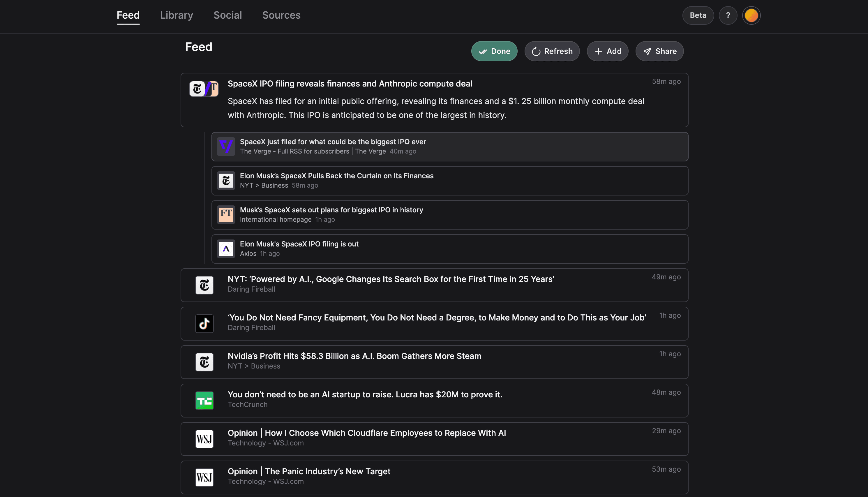Screen dimensions: 868x497
Task: Click the TikTok logo icon
Action: pos(204,324)
